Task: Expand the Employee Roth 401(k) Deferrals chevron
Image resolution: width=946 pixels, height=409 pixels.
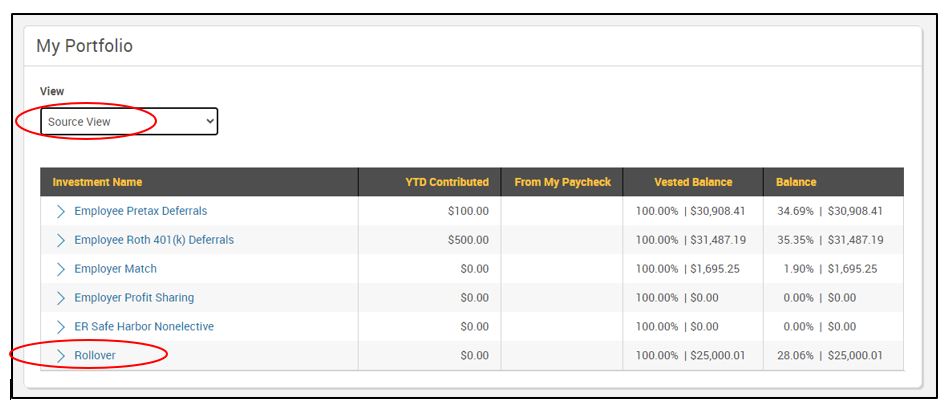Action: 61,240
